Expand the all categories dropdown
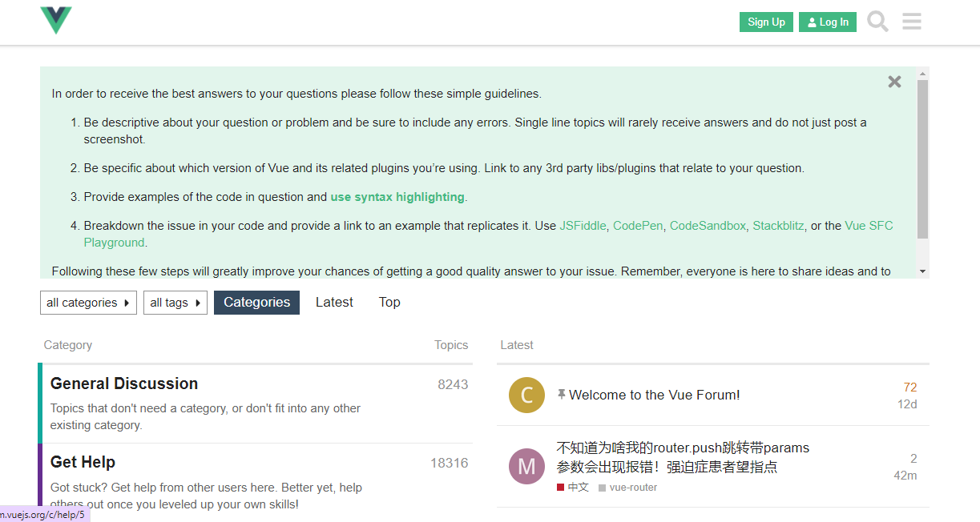The width and height of the screenshot is (980, 522). pos(88,303)
